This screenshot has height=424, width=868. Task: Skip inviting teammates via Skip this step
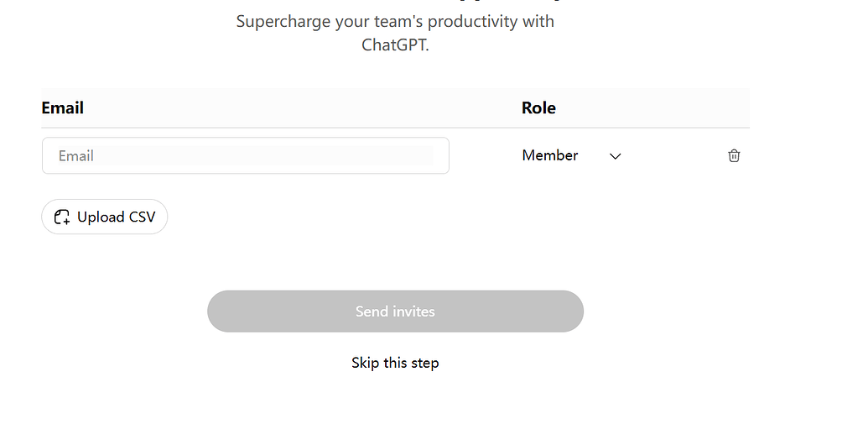point(395,363)
